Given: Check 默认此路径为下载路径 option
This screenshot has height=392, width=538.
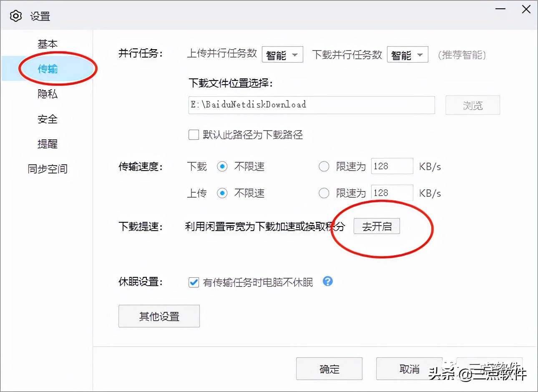Looking at the screenshot, I should click(x=193, y=134).
